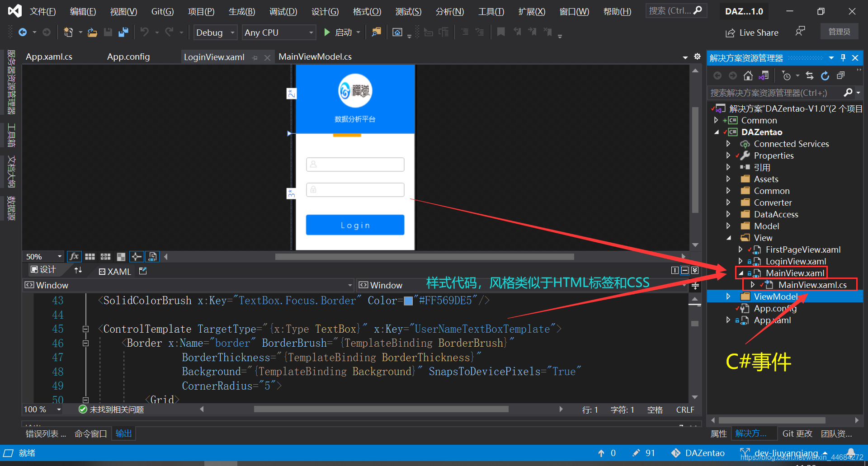
Task: Click the search magnifier in Solution Explorer
Action: pyautogui.click(x=849, y=93)
